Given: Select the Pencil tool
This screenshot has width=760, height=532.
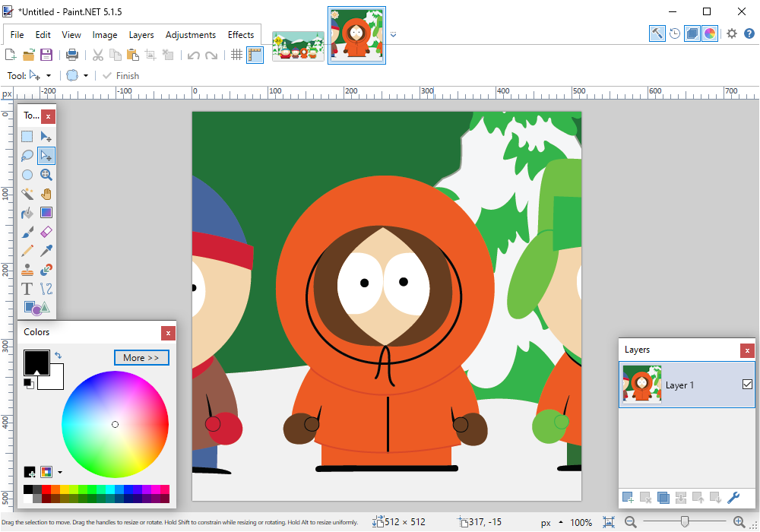Looking at the screenshot, I should pyautogui.click(x=27, y=251).
